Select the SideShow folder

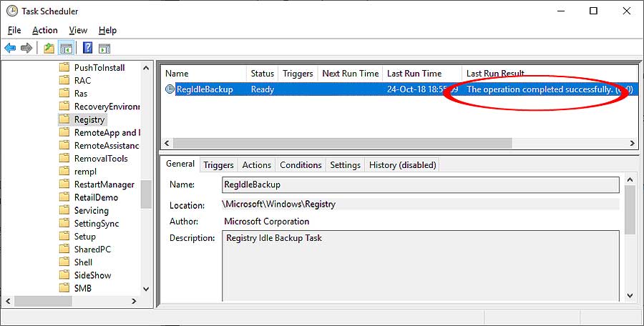click(92, 275)
